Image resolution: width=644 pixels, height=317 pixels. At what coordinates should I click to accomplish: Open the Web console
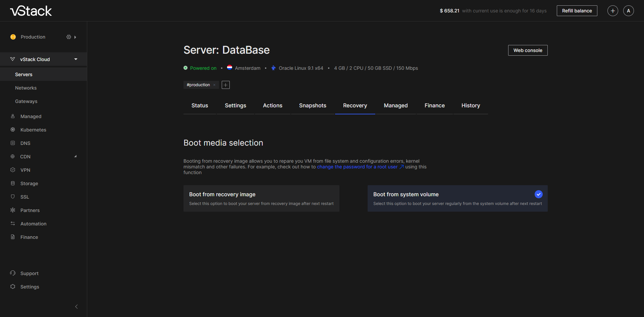point(528,50)
